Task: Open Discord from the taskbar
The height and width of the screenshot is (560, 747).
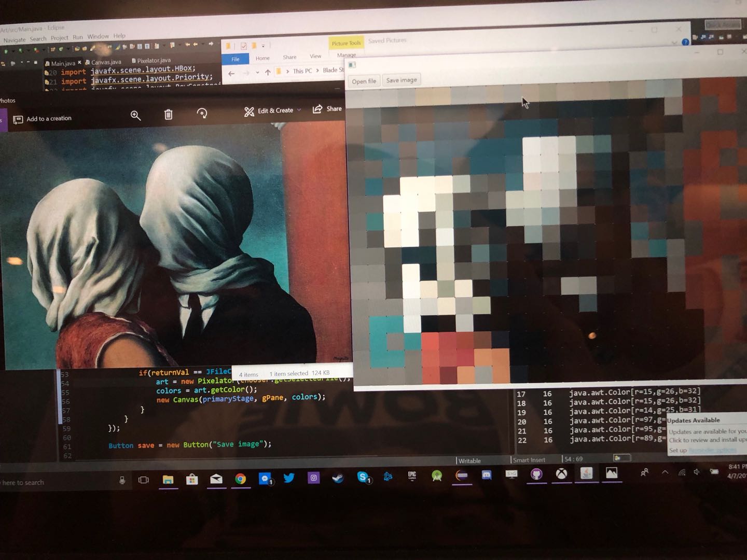Action: [487, 474]
